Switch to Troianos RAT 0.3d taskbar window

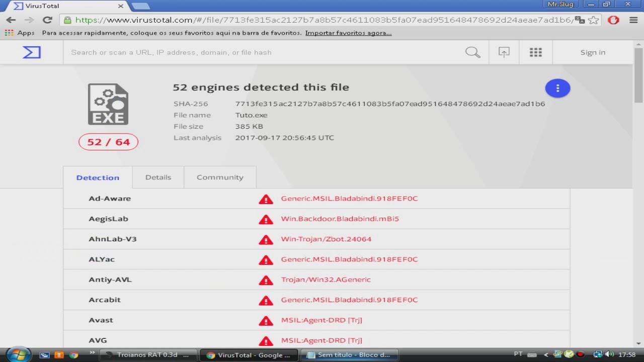pyautogui.click(x=148, y=355)
